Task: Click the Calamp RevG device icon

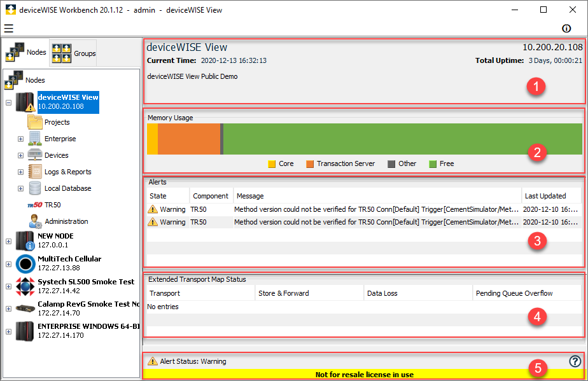Action: point(25,308)
